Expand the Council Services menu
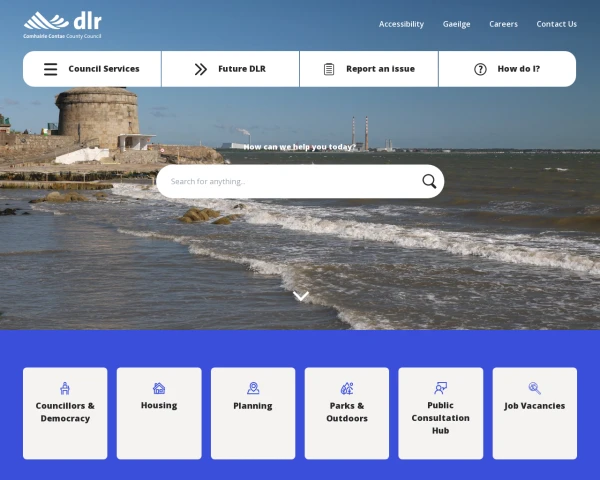This screenshot has width=600, height=480. [103, 69]
